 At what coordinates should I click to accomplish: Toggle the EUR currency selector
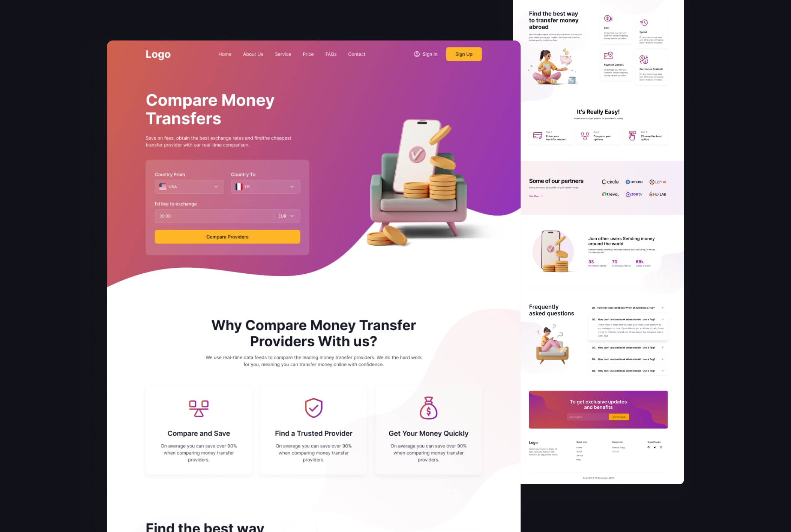click(287, 216)
